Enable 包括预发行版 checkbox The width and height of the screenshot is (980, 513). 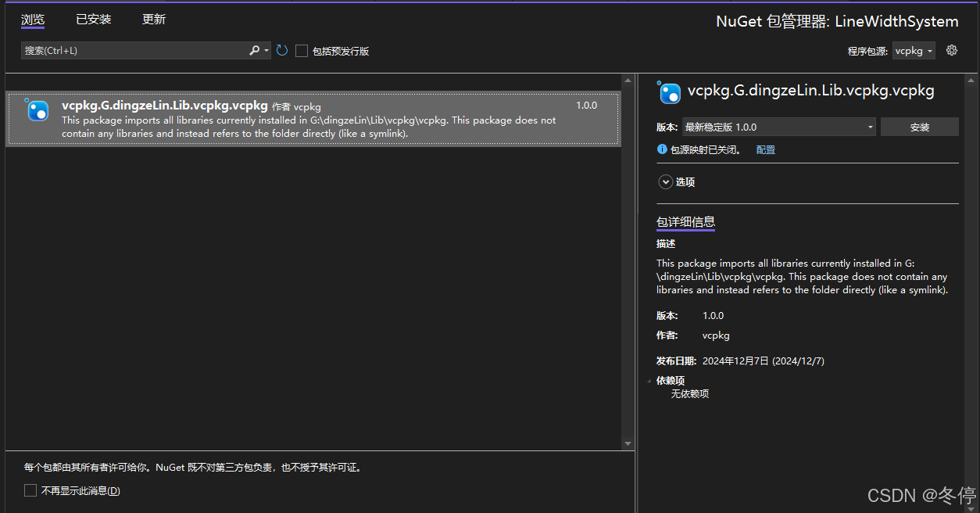tap(302, 50)
